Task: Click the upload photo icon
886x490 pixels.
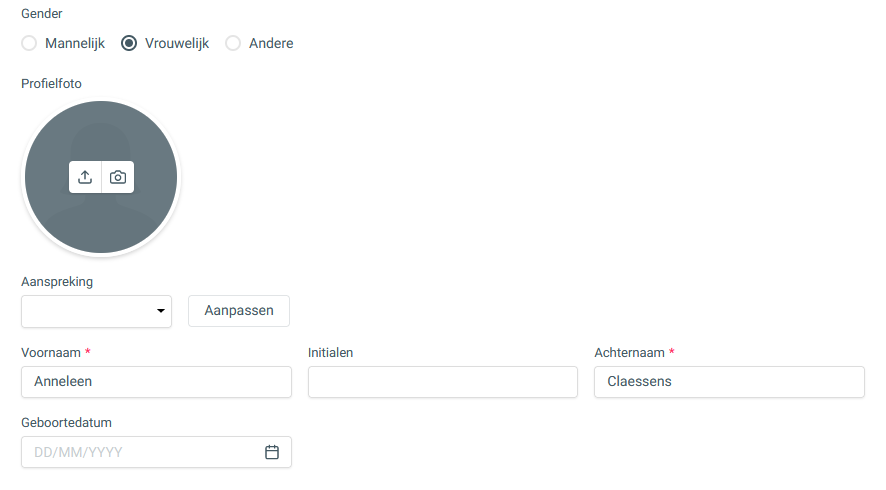Action: [x=85, y=177]
